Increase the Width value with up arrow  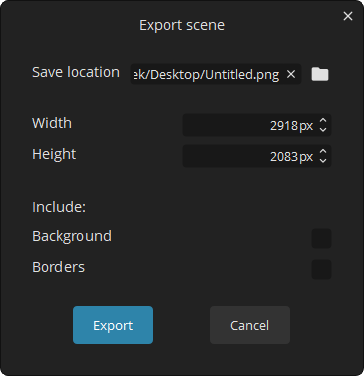click(x=323, y=121)
